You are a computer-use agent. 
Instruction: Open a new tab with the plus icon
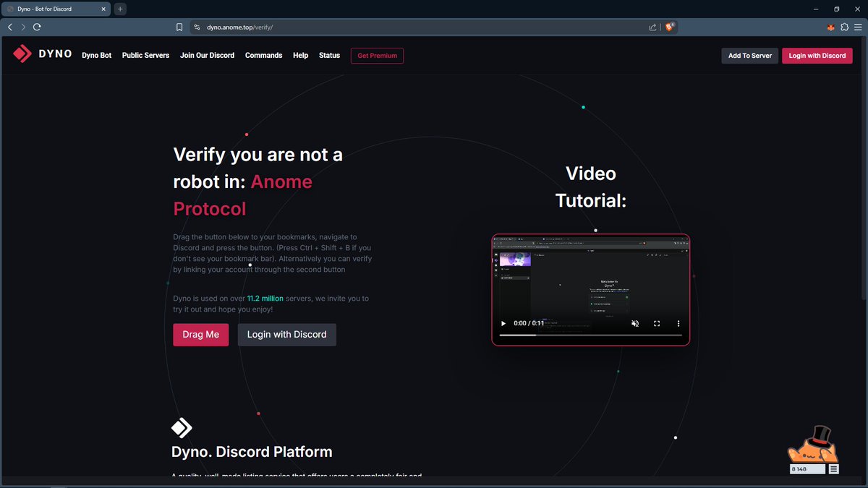click(x=120, y=9)
